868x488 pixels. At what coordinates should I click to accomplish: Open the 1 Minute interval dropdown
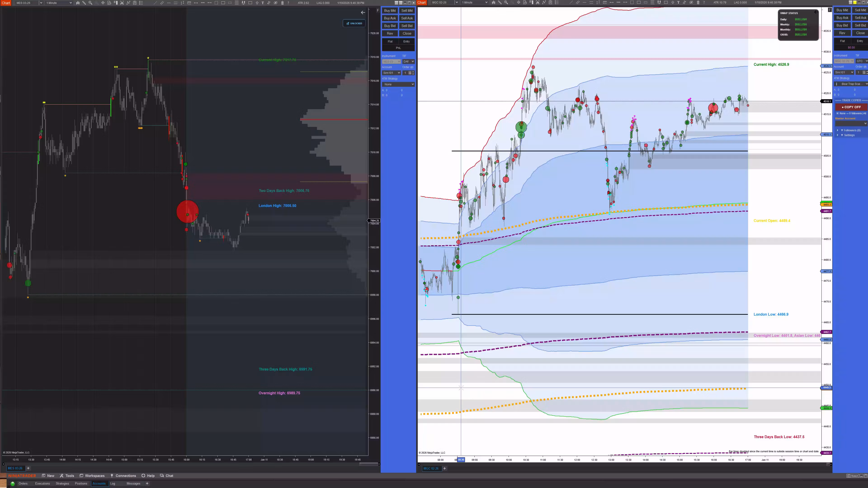tap(58, 3)
